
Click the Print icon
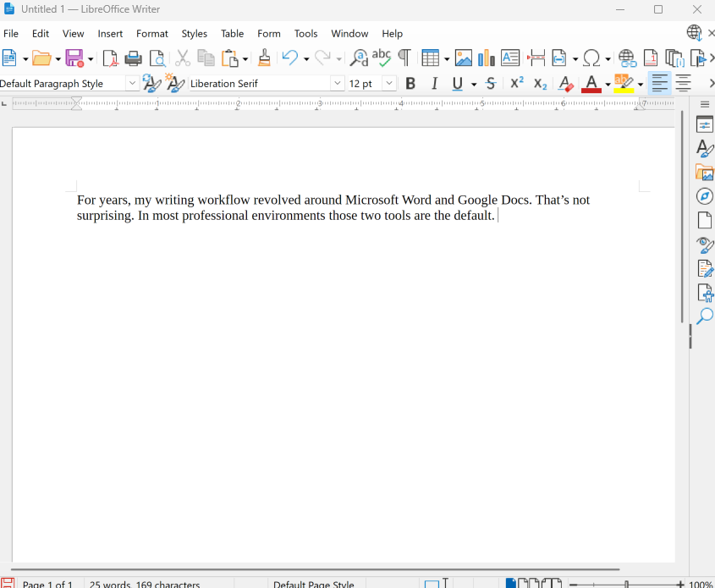133,58
